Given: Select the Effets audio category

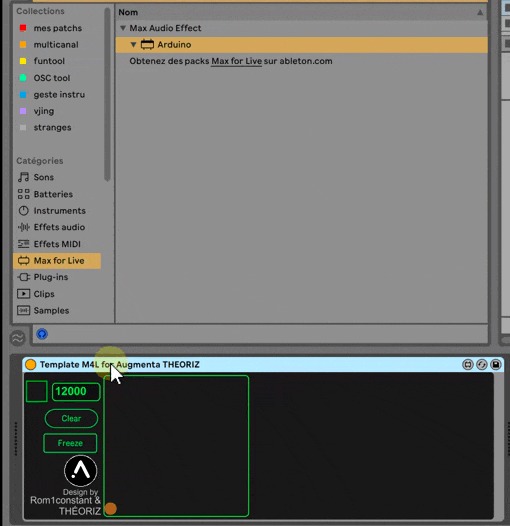Looking at the screenshot, I should [51, 227].
